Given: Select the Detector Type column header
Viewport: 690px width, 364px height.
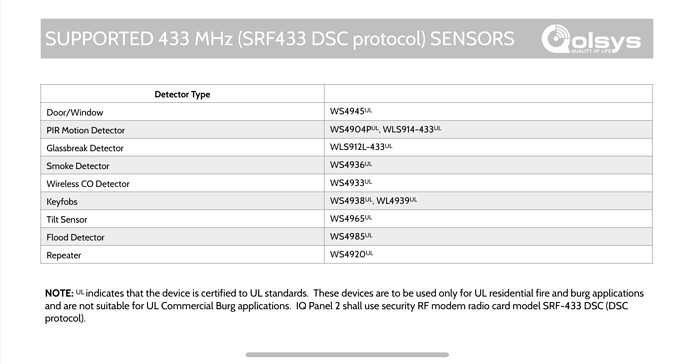Looking at the screenshot, I should [182, 94].
